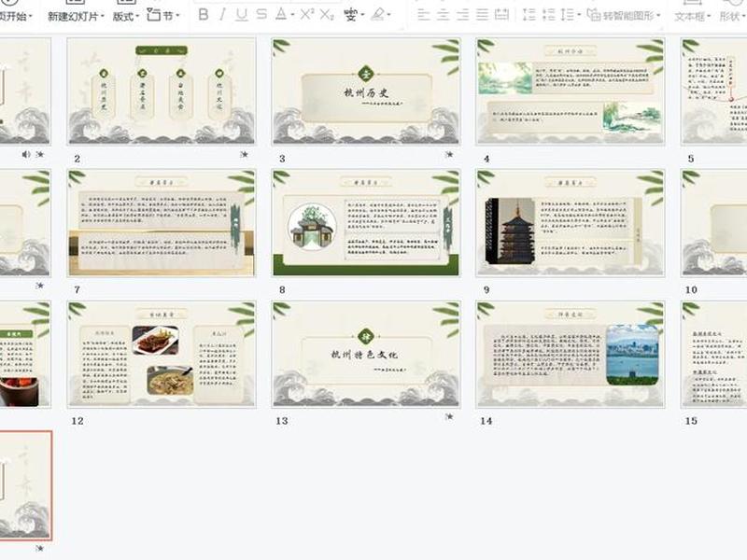Open the font color dropdown arrow
Viewport: 747px width, 560px height.
[x=292, y=15]
